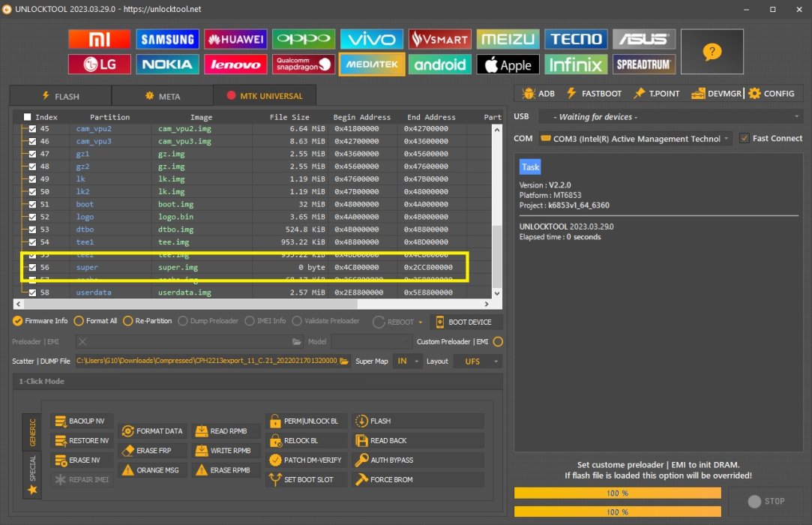Click the lower 100% progress bar

[x=617, y=511]
